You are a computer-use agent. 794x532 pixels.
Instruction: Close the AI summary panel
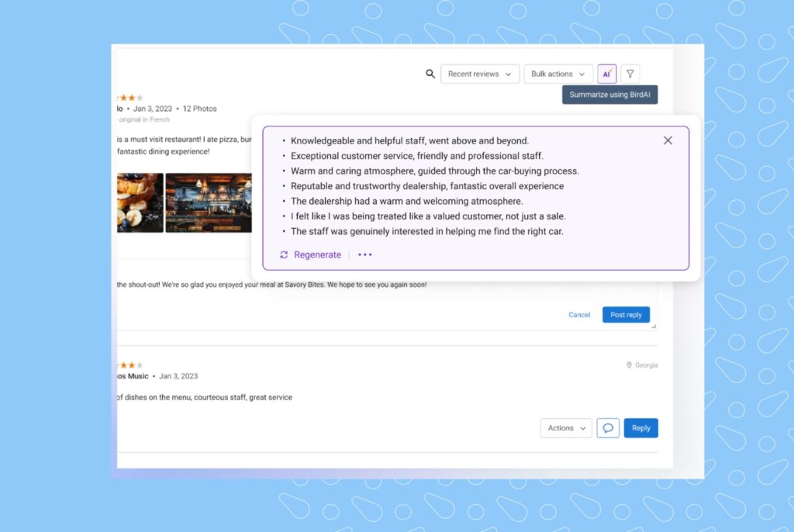point(668,140)
